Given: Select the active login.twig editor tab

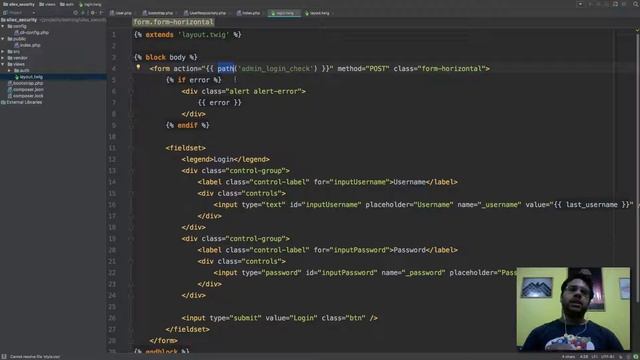Looking at the screenshot, I should click(283, 13).
